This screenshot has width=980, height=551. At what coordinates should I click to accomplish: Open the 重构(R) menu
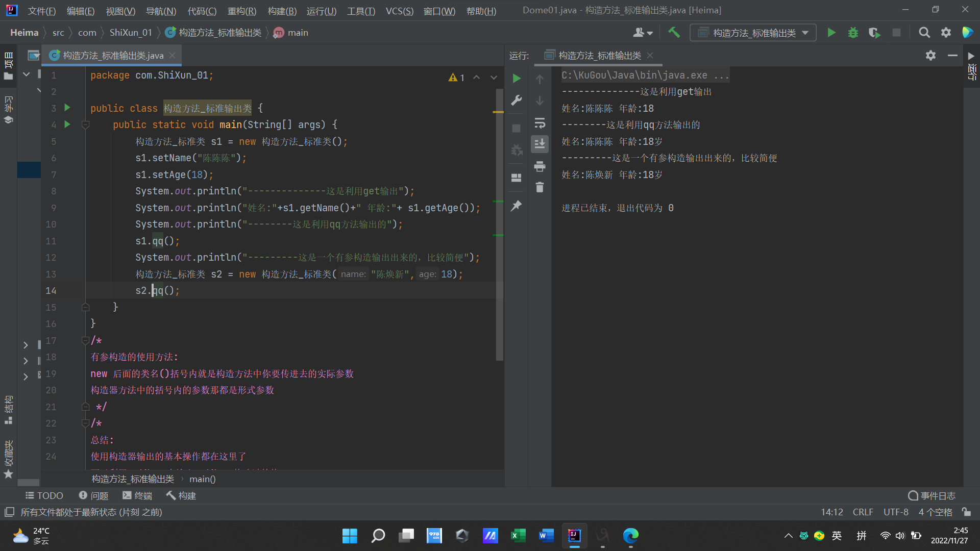point(241,11)
